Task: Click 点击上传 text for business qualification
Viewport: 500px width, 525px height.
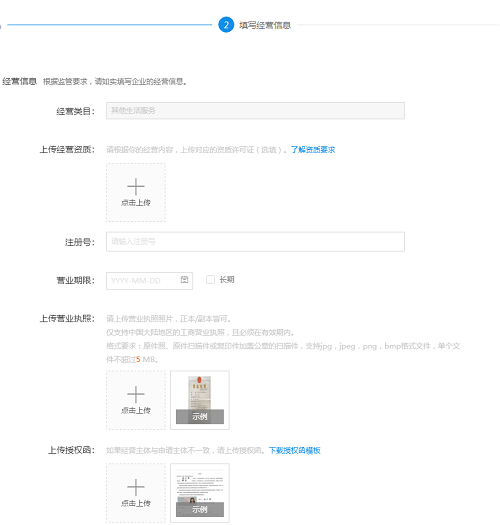Action: (136, 203)
